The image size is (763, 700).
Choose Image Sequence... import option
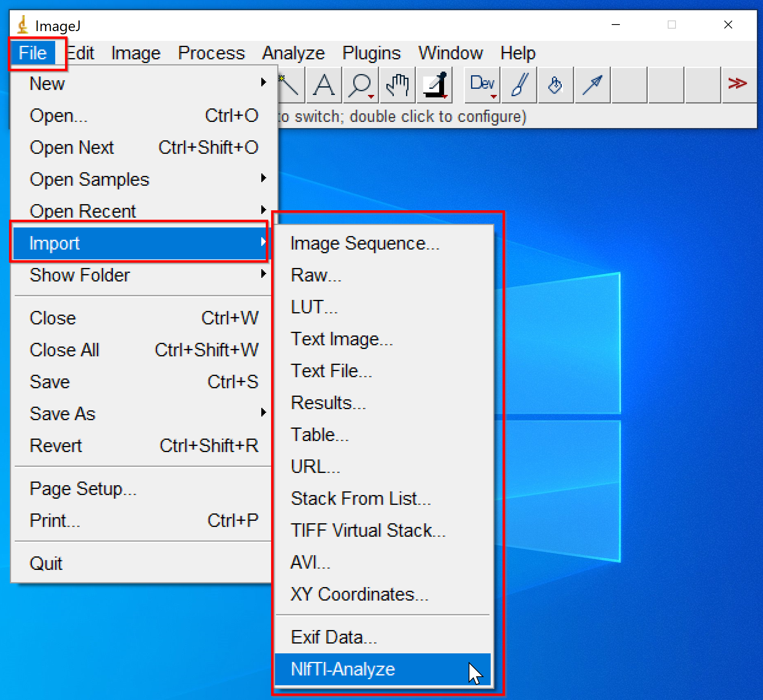coord(365,243)
